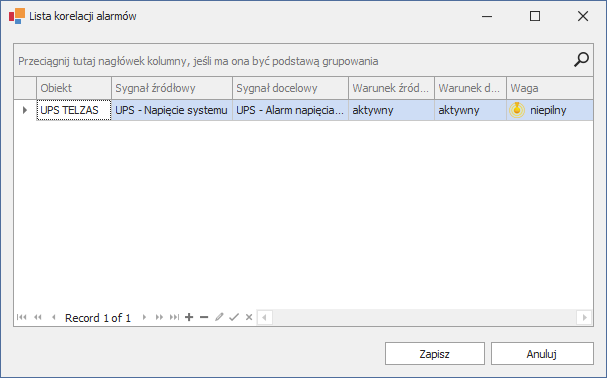Go to next record arrow
Image resolution: width=607 pixels, height=378 pixels.
pos(144,317)
